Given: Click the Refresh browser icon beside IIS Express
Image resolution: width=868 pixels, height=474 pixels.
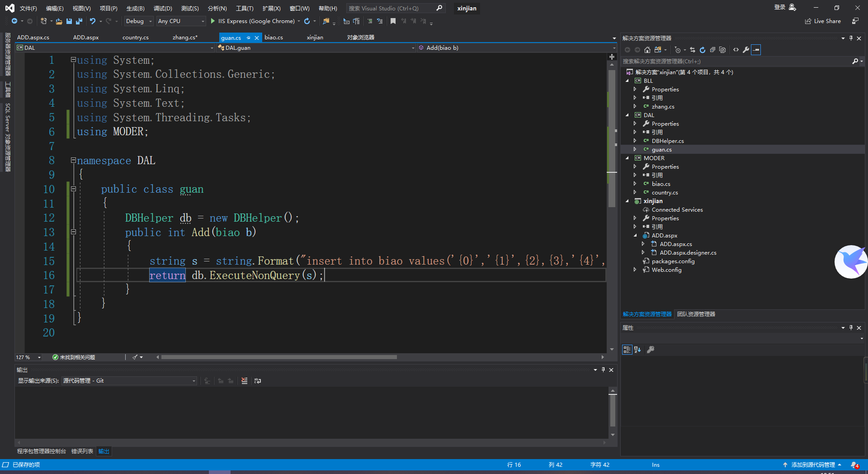Looking at the screenshot, I should point(307,21).
